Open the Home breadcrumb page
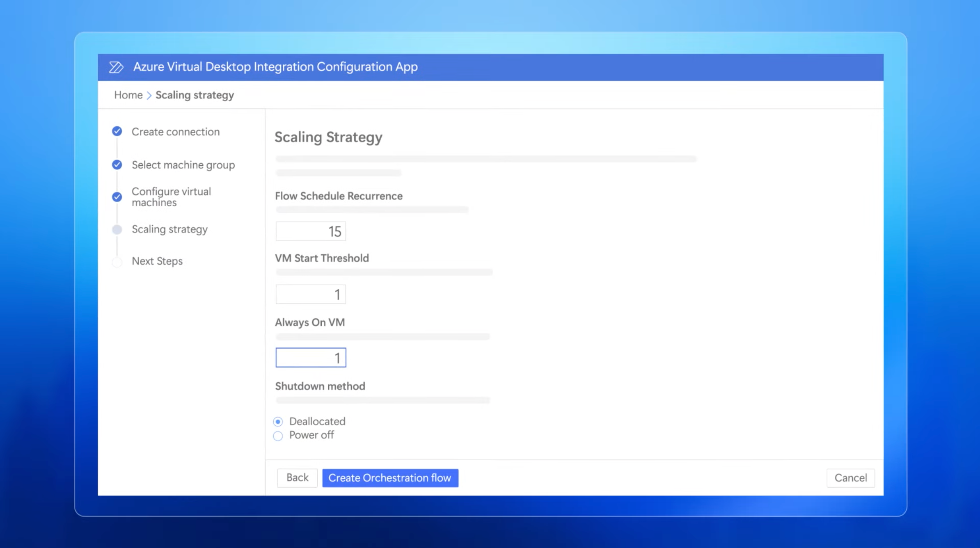This screenshot has width=980, height=548. pyautogui.click(x=128, y=95)
